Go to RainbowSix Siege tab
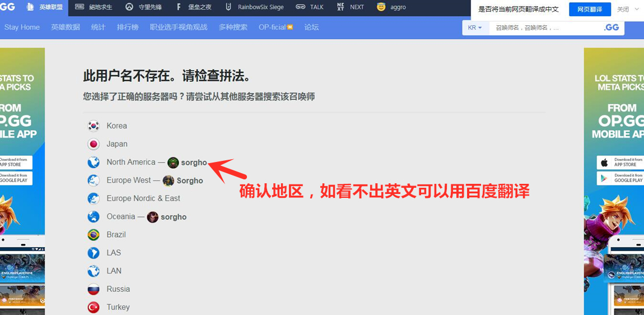 tap(255, 7)
